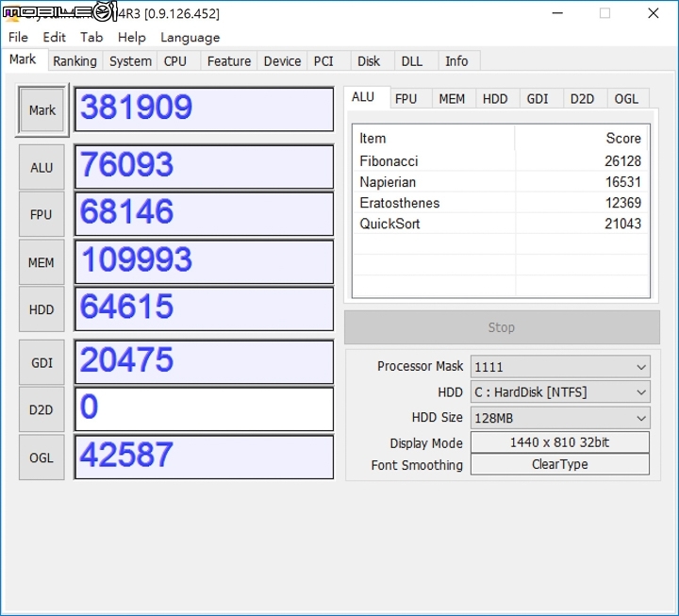Click the OGL score 42587
This screenshot has height=616, width=679.
pyautogui.click(x=204, y=457)
